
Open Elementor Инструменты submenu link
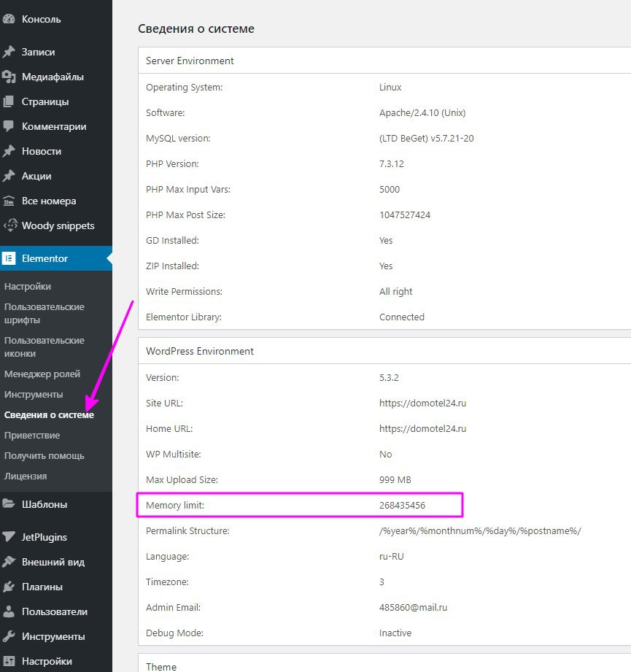[x=34, y=394]
